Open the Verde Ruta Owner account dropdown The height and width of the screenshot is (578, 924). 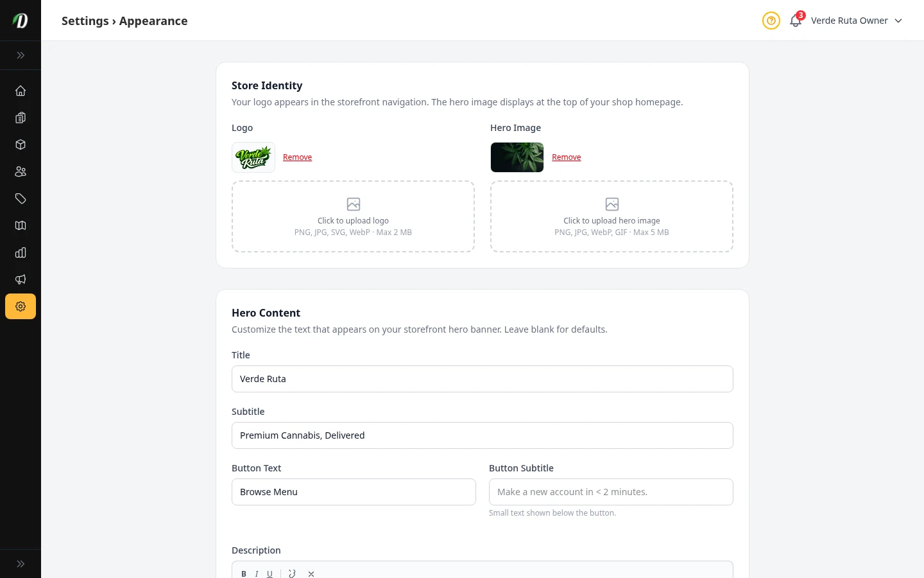coord(856,21)
